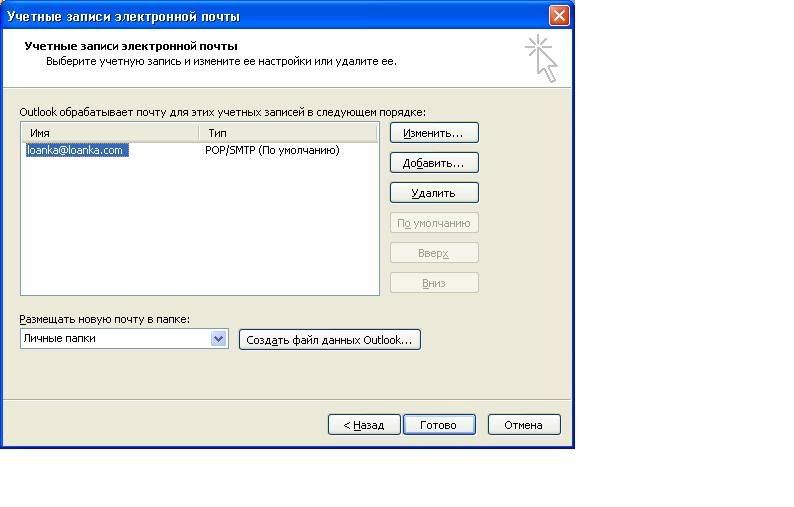Viewport: 794px width, 507px height.
Task: Go back with the Назад button
Action: [x=364, y=425]
